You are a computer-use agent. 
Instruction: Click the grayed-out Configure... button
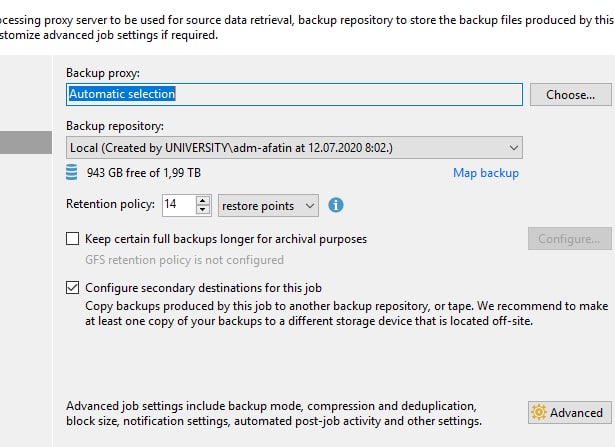click(570, 238)
